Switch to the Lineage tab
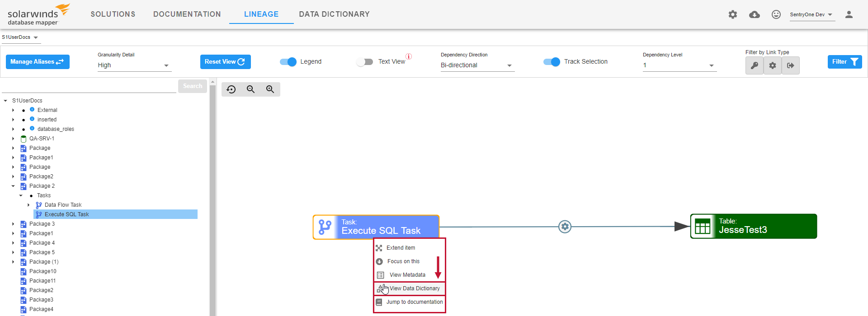The height and width of the screenshot is (316, 868). 261,14
